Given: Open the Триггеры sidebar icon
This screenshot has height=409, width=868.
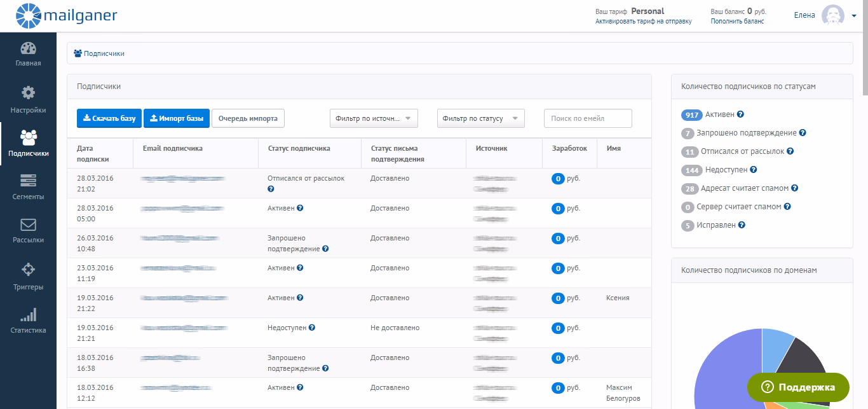Looking at the screenshot, I should pyautogui.click(x=28, y=270).
